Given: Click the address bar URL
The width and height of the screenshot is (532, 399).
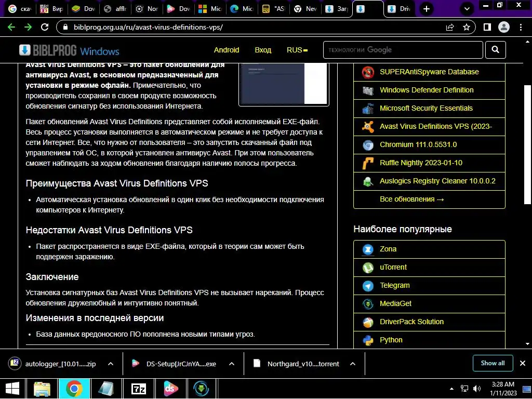Looking at the screenshot, I should [148, 27].
